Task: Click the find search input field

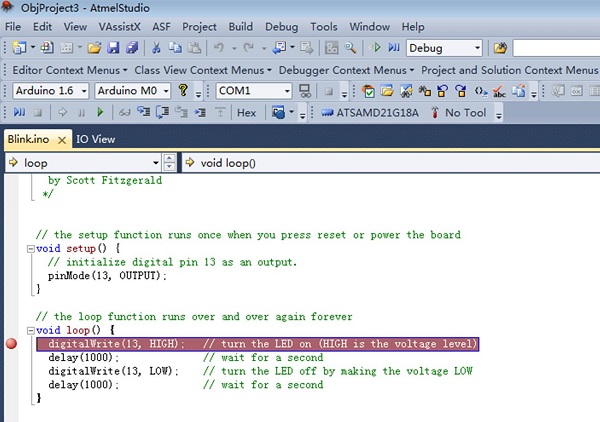Action: (556, 48)
